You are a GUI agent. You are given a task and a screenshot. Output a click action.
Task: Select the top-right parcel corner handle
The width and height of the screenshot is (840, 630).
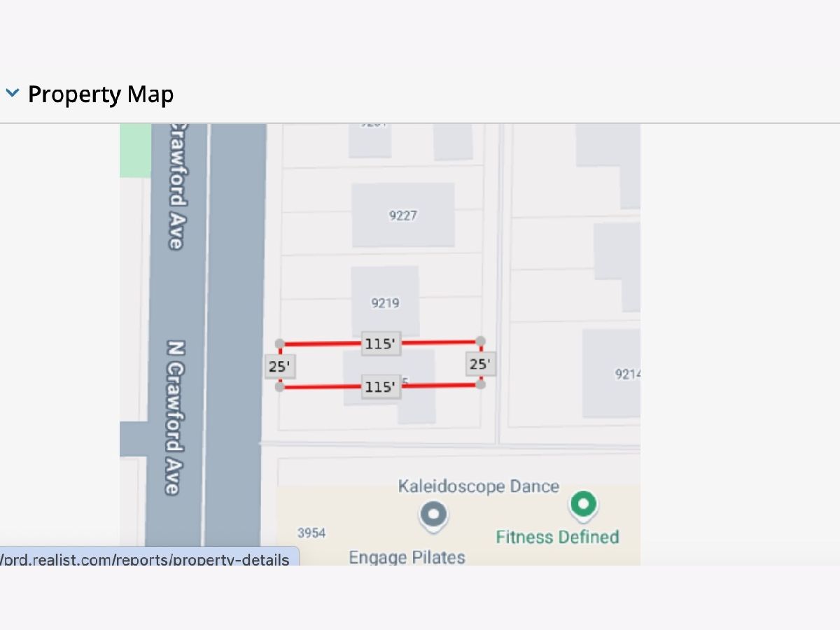click(x=480, y=341)
